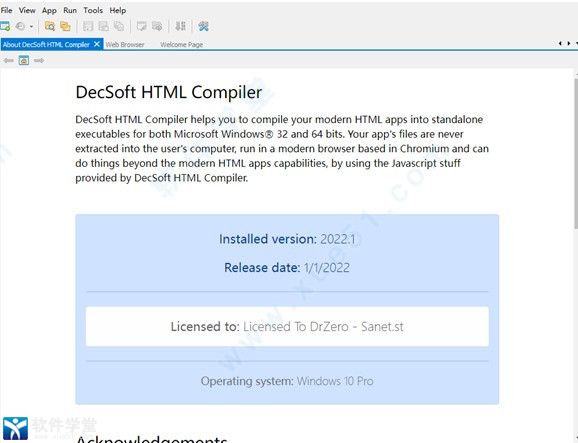Image resolution: width=578 pixels, height=443 pixels.
Task: Click the new app icon in toolbar
Action: 5,26
